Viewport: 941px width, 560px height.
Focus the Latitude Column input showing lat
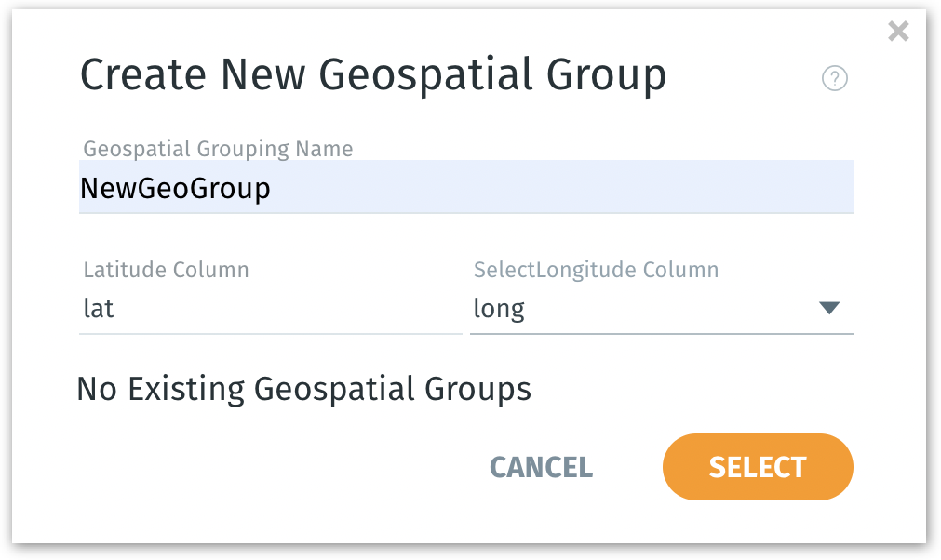click(270, 308)
